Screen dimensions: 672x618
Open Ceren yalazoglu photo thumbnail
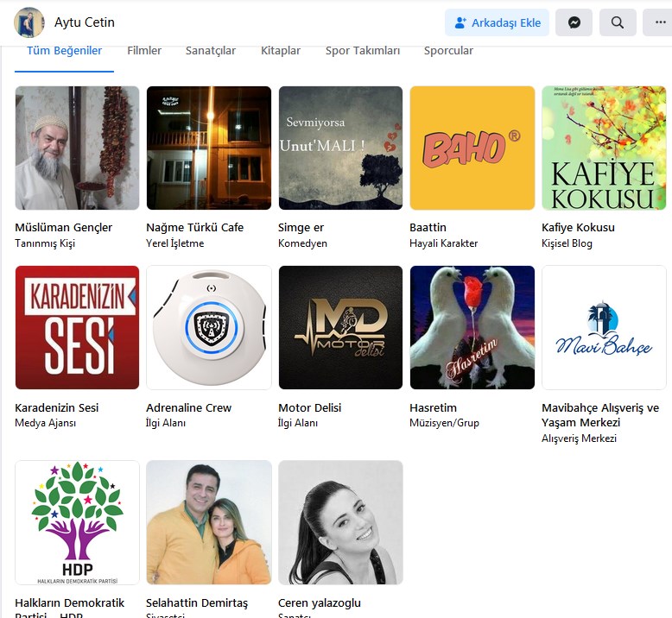(340, 522)
